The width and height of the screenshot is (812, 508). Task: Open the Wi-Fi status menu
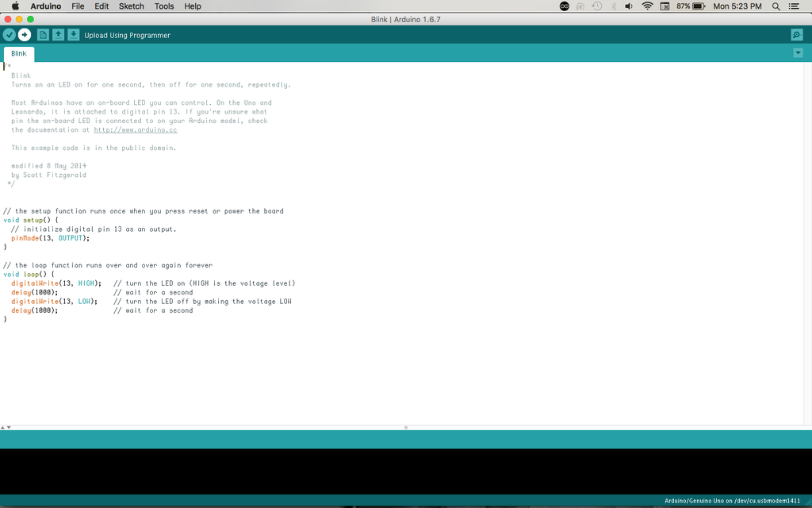coord(647,6)
